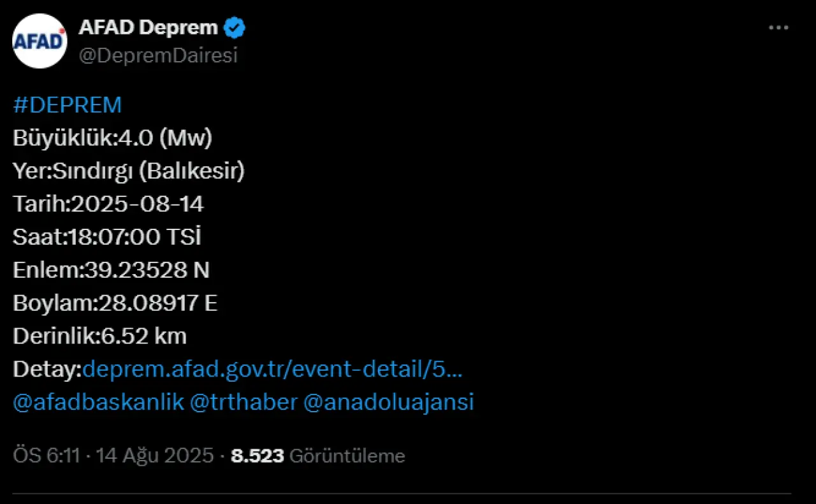The image size is (816, 504).
Task: Click the @DepremDairesi handle
Action: pyautogui.click(x=158, y=55)
